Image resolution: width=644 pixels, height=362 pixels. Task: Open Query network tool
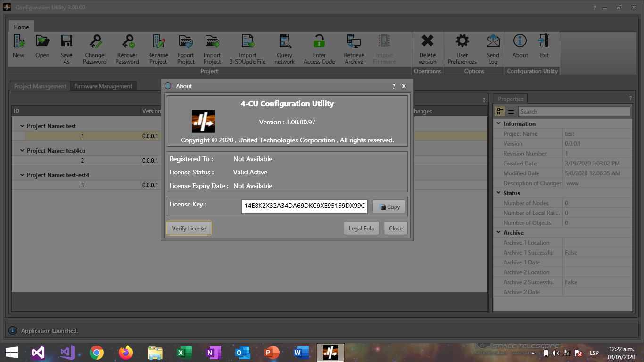pos(285,41)
